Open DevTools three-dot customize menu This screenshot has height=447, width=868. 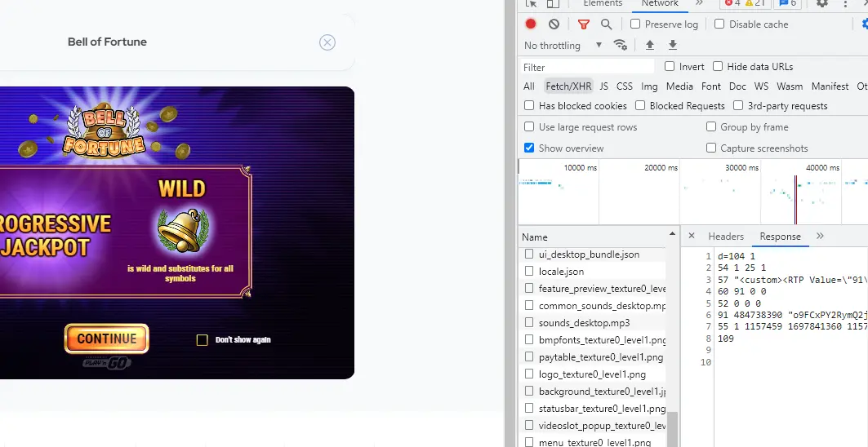(x=845, y=3)
